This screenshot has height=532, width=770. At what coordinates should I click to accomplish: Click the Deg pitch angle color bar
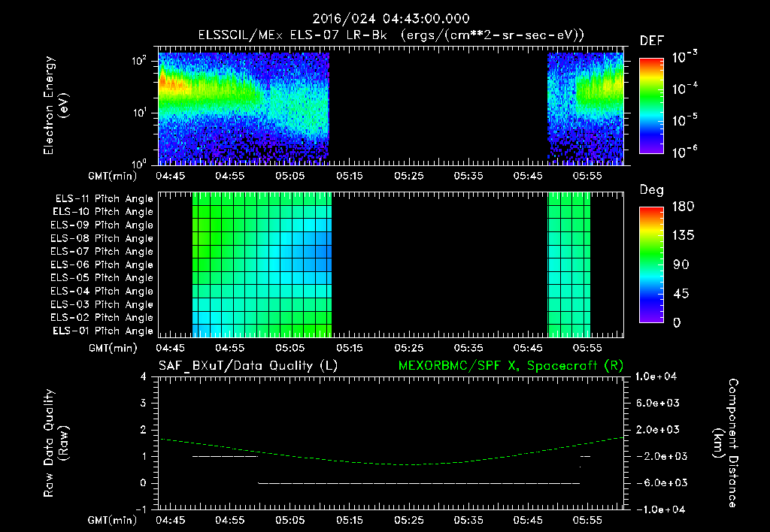click(651, 264)
